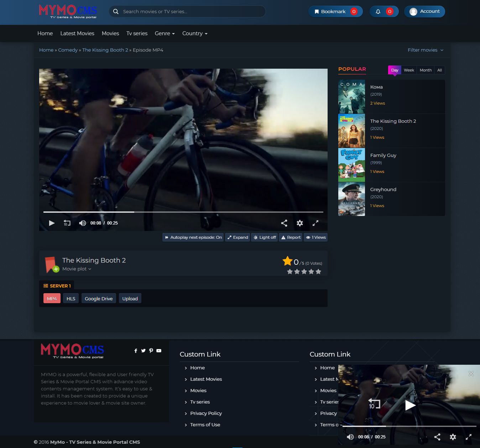Viewport: 480px width, 448px height.
Task: Rewind 10 seconds in mini player
Action: pos(374,404)
